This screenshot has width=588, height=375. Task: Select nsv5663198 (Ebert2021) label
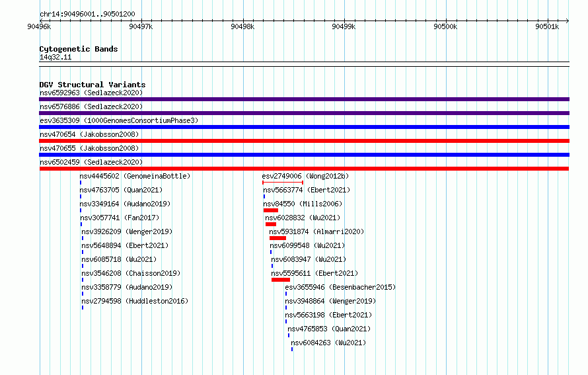coord(328,315)
